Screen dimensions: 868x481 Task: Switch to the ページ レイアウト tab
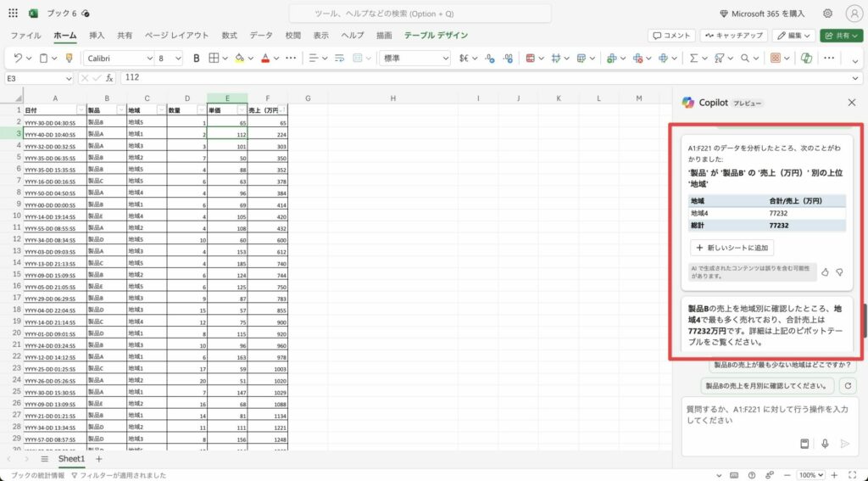[x=177, y=36]
